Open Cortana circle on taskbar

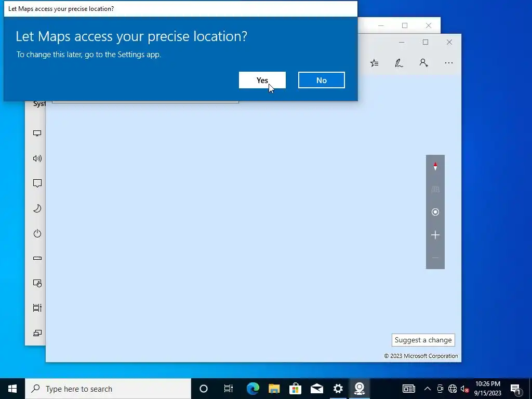[204, 389]
